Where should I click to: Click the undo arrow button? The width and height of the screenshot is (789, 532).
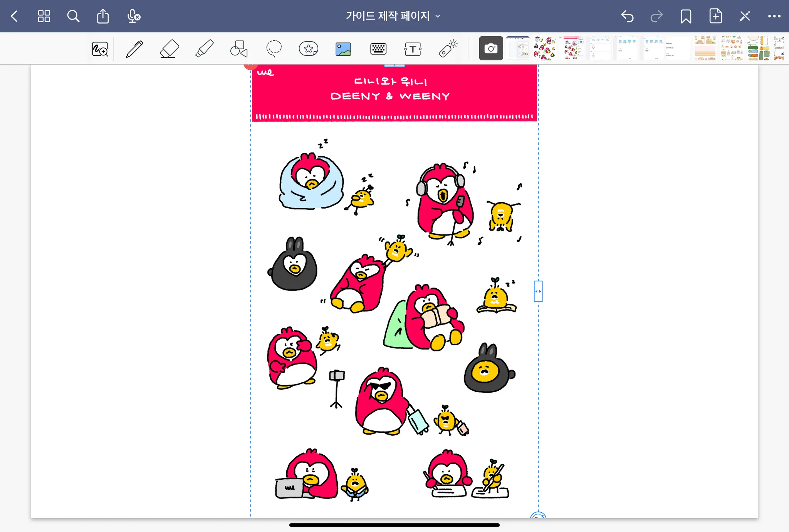(627, 16)
